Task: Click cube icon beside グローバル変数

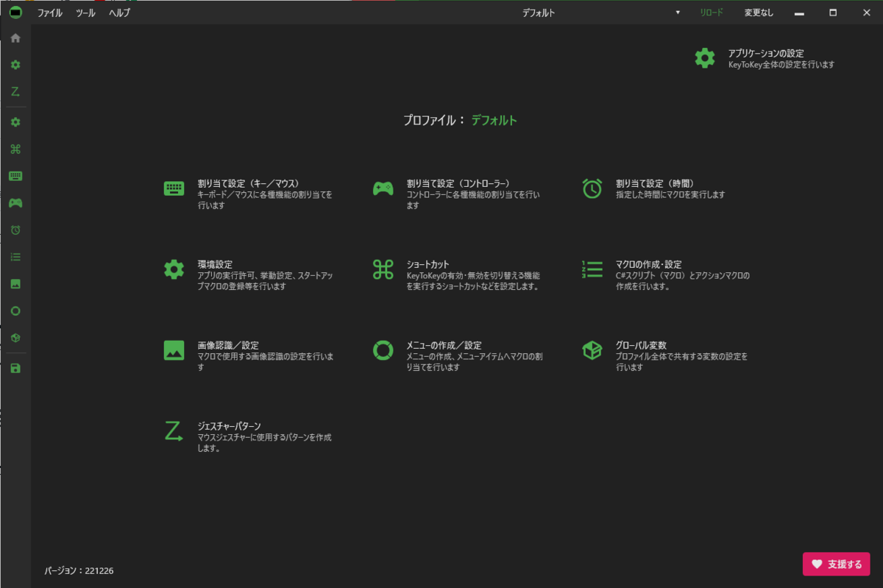Action: (x=592, y=350)
